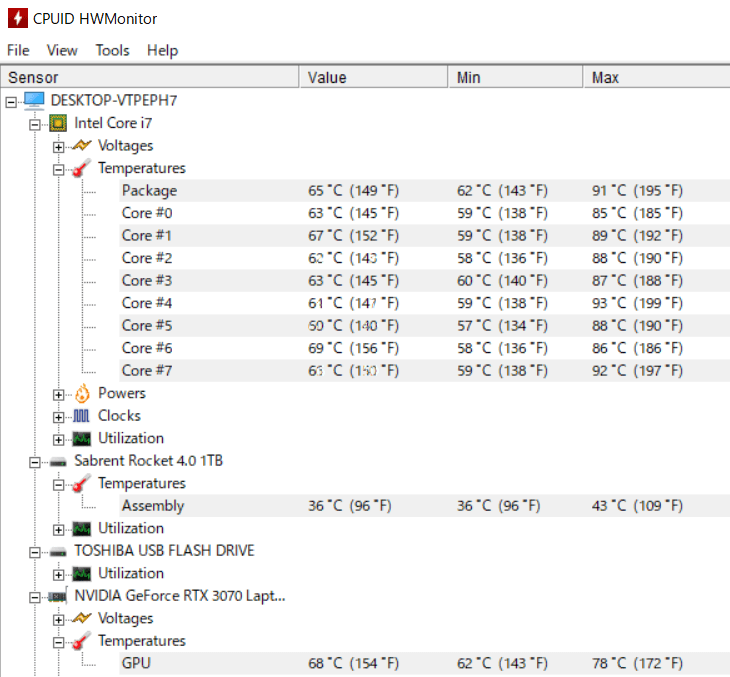The width and height of the screenshot is (730, 677).
Task: Select the Core #5 row
Action: (425, 325)
